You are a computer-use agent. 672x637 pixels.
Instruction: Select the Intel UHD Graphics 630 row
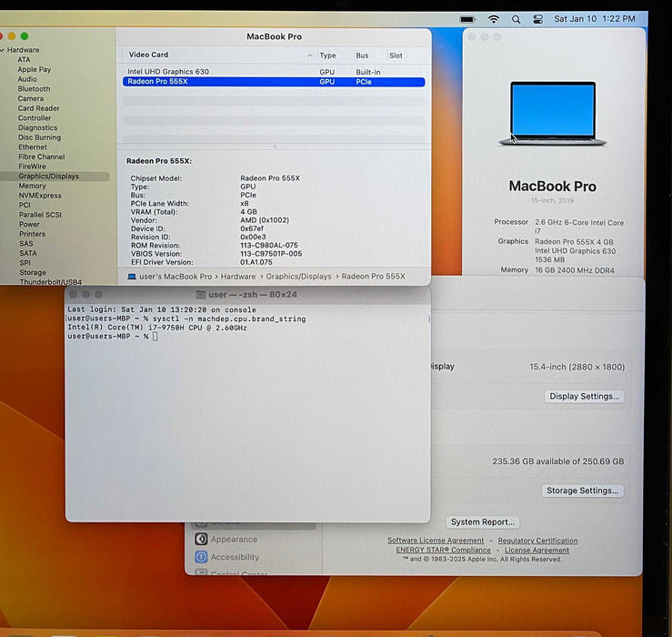coord(274,72)
